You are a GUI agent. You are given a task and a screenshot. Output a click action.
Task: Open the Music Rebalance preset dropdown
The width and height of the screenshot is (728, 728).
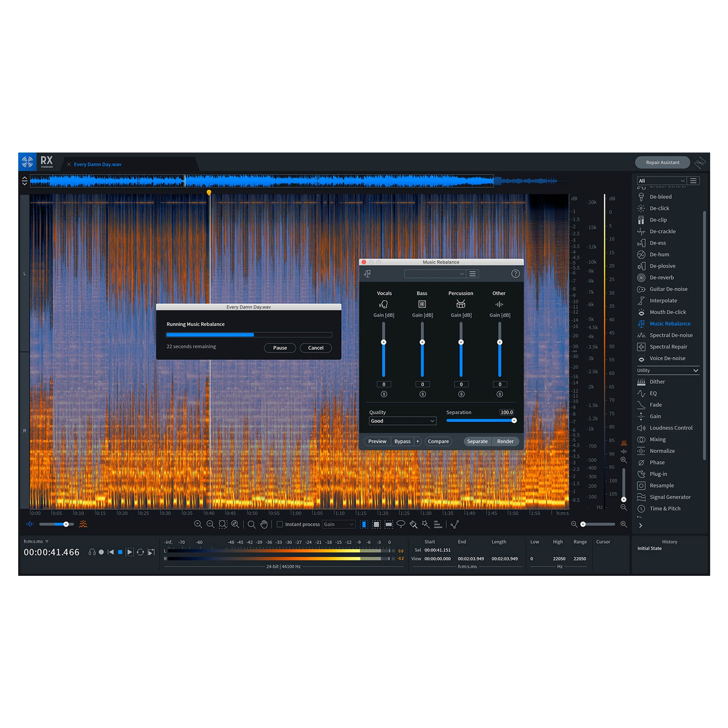(x=435, y=274)
